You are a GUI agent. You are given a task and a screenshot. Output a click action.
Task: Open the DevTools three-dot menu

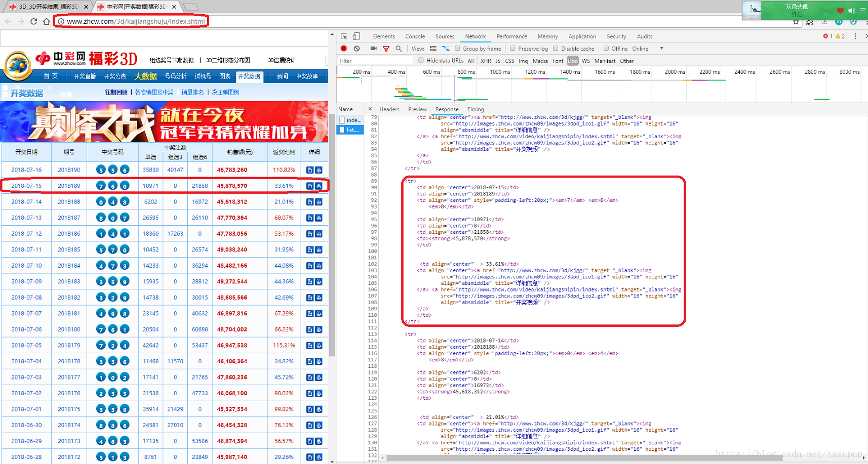pyautogui.click(x=855, y=36)
